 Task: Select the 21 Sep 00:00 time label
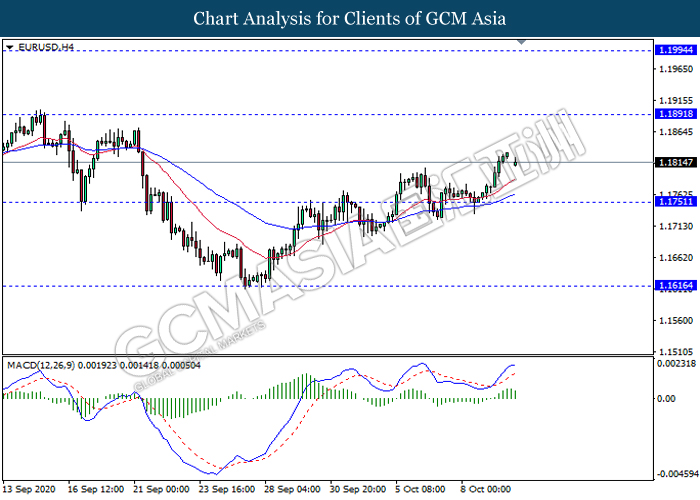coord(161,489)
